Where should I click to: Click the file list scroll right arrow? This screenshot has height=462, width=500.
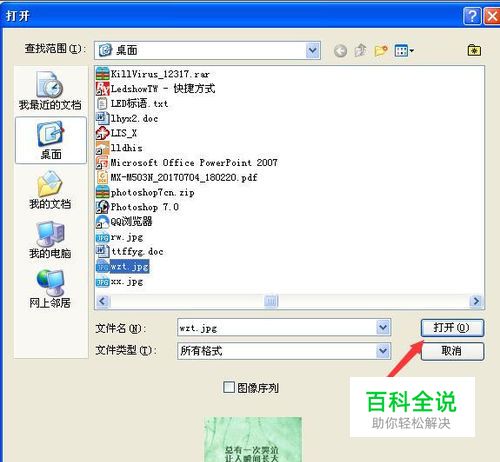coord(476,301)
